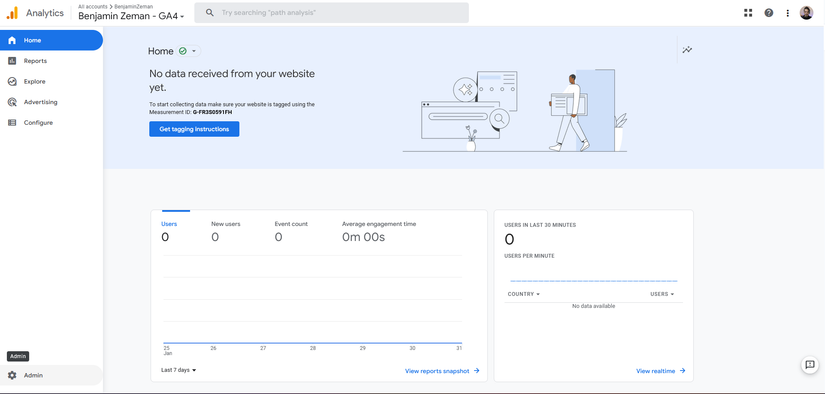This screenshot has width=825, height=394.
Task: Click the feedback chat bubble icon
Action: click(810, 365)
